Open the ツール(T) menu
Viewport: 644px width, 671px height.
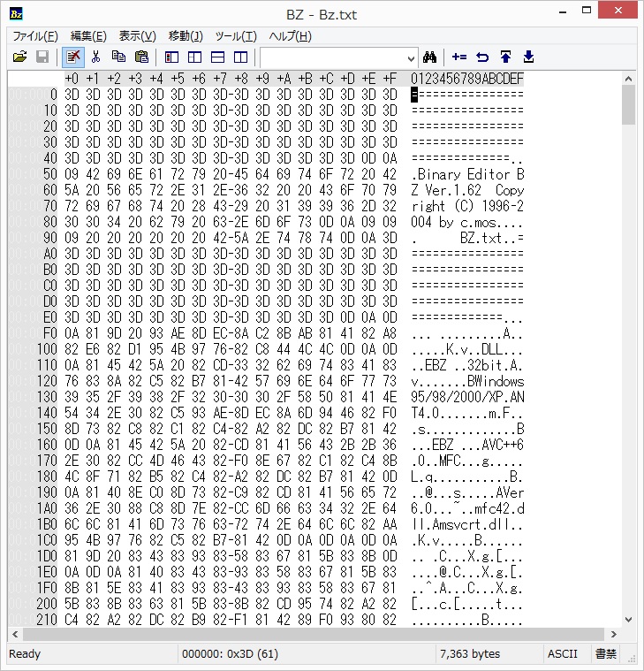click(236, 36)
